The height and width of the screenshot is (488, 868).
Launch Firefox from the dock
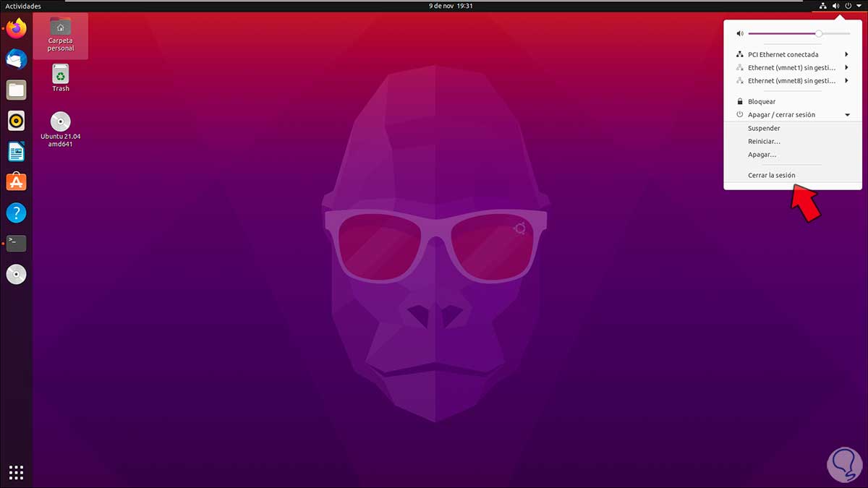[16, 29]
